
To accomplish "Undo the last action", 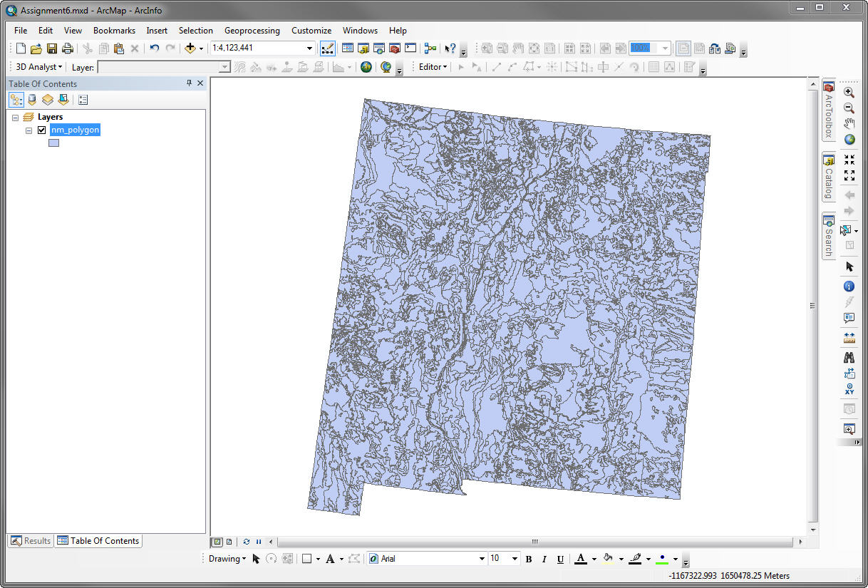I will click(x=154, y=48).
